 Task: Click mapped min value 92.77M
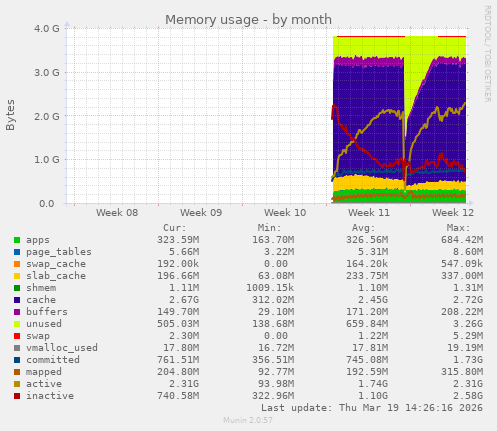click(276, 372)
